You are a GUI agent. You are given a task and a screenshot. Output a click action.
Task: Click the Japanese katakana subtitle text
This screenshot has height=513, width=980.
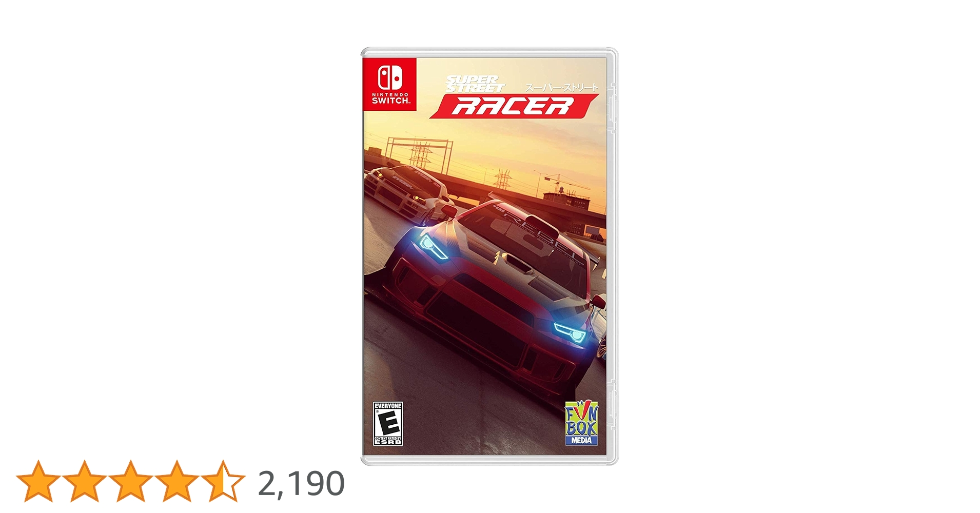pyautogui.click(x=561, y=88)
